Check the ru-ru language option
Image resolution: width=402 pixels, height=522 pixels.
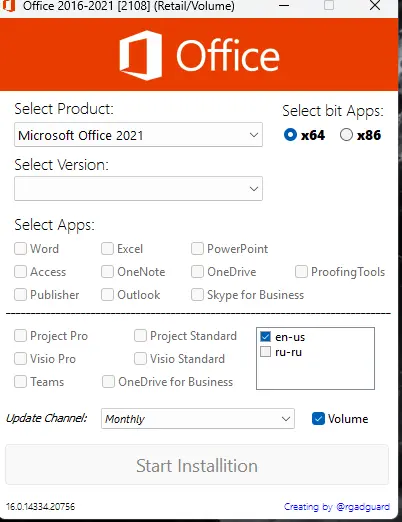pos(265,351)
